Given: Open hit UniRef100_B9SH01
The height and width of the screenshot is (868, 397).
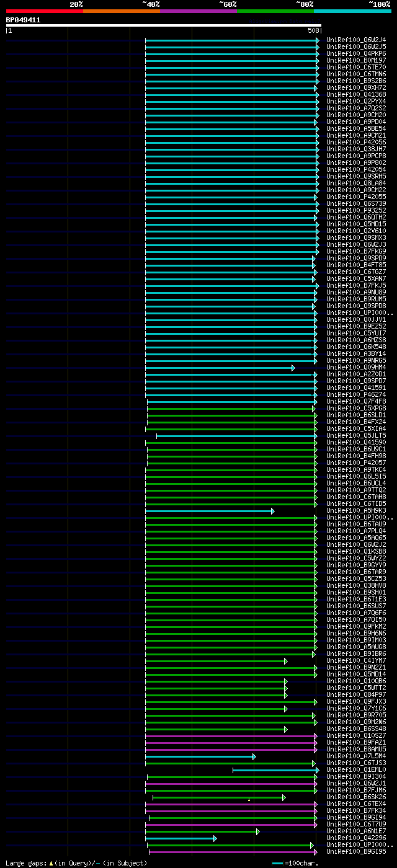Looking at the screenshot, I should click(x=356, y=593).
